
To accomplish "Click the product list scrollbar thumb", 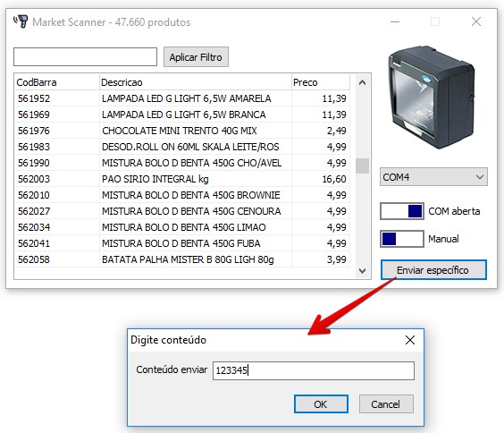I will coord(362,166).
